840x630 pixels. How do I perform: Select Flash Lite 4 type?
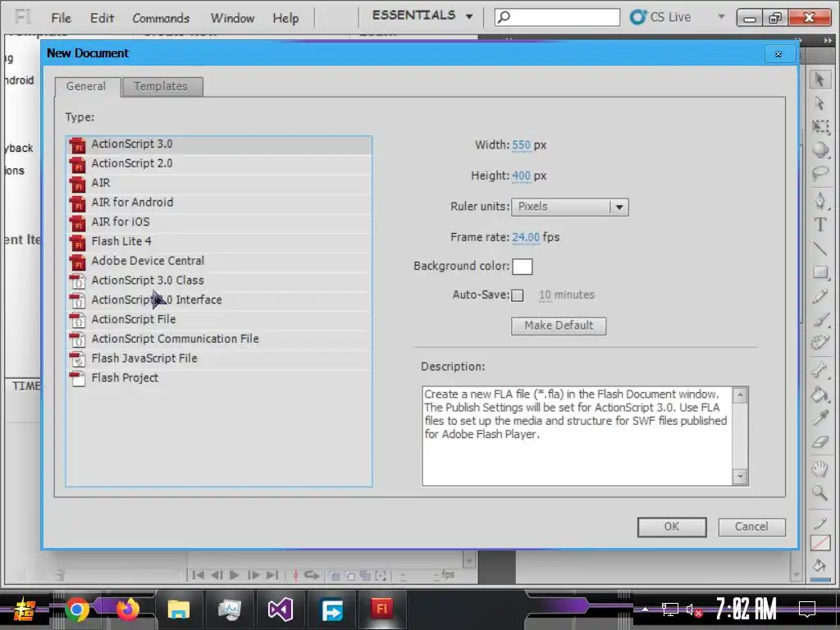pyautogui.click(x=219, y=242)
